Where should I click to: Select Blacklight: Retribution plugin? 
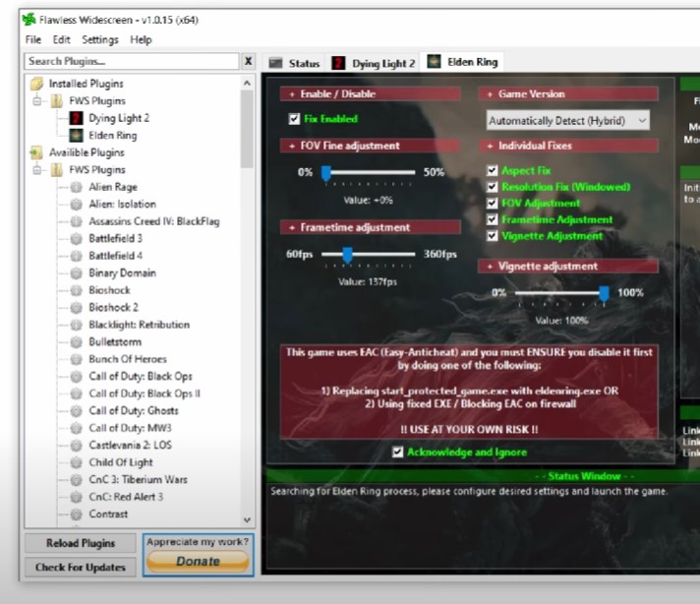(x=140, y=325)
